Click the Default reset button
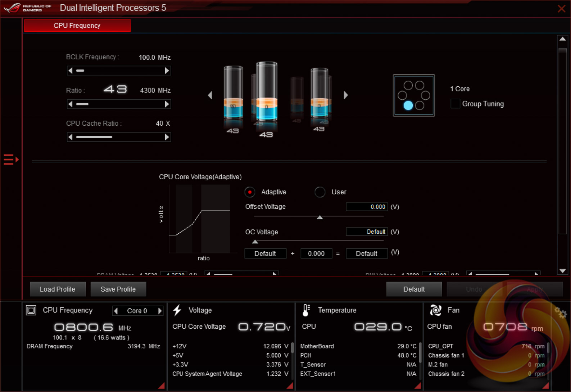The width and height of the screenshot is (571, 392). coord(414,289)
